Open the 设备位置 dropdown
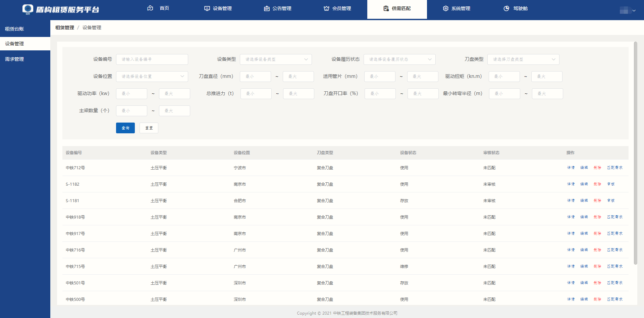The height and width of the screenshot is (318, 644). pos(152,77)
